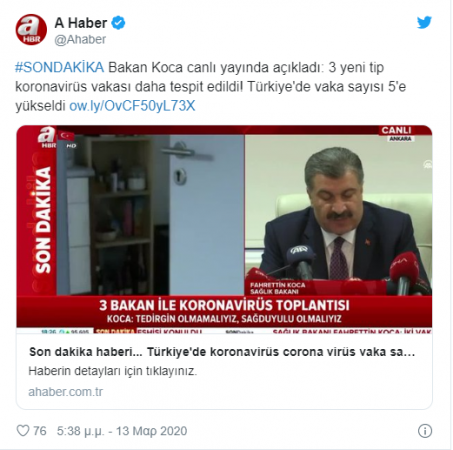Viewport: 453px width, 450px height.
Task: Open the ahaber.com.tr domain link
Action: pos(66,392)
